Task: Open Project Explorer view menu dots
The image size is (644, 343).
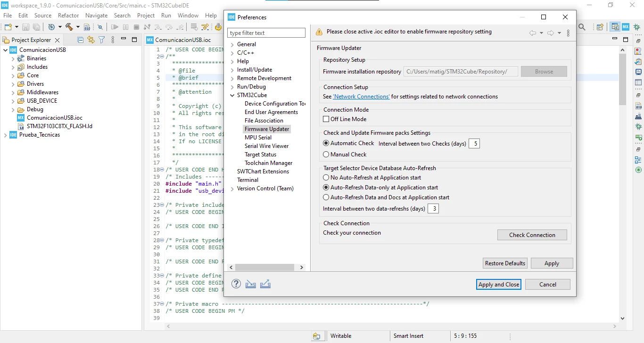Action: (x=113, y=40)
